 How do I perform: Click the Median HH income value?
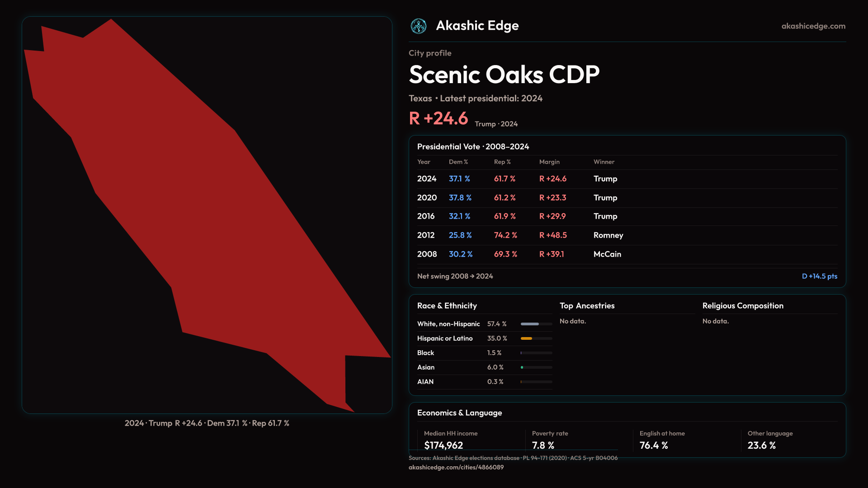tap(443, 445)
